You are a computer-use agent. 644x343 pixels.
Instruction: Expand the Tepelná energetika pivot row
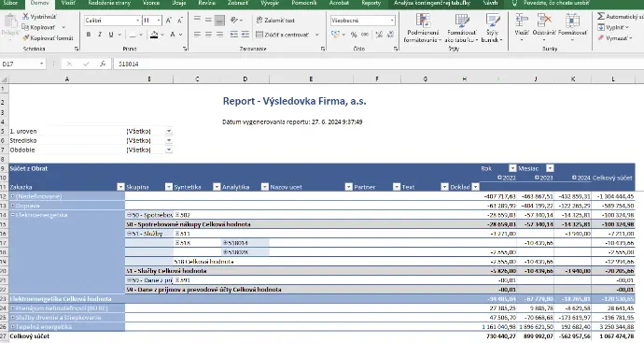tap(13, 327)
